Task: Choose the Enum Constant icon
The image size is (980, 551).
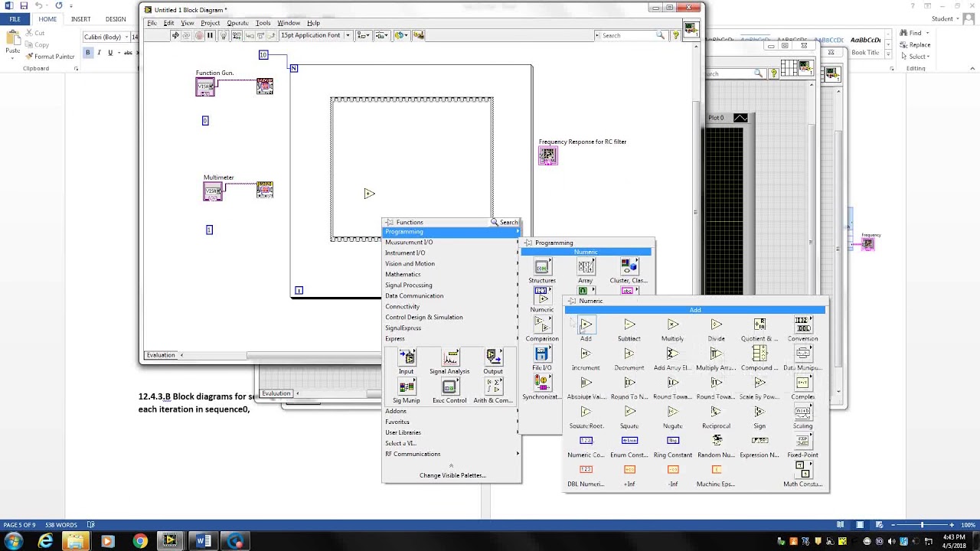Action: pyautogui.click(x=629, y=441)
